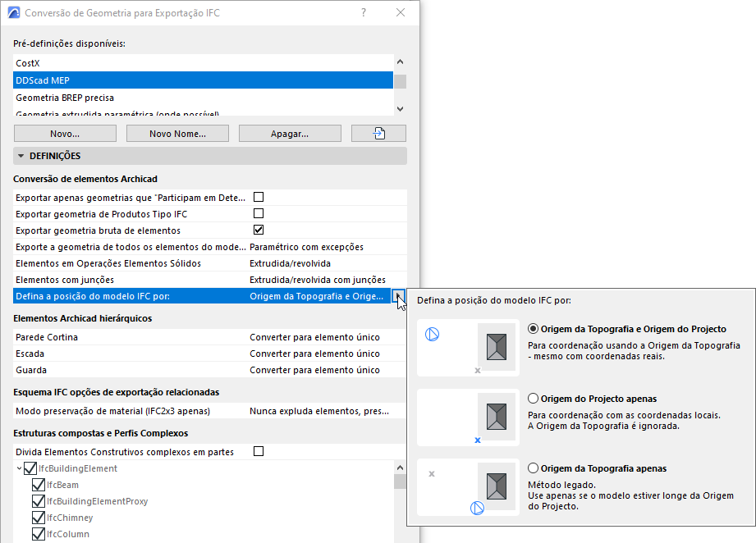Click the Apagar... button

coord(290,134)
